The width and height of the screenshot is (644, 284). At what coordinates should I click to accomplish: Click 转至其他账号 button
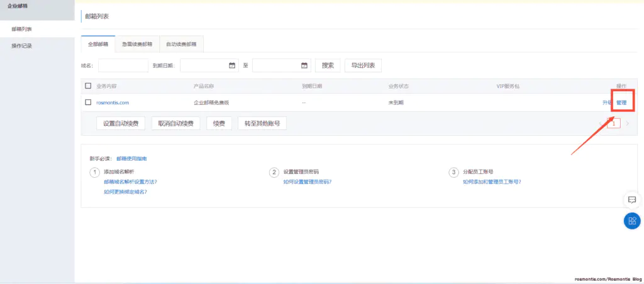click(262, 123)
